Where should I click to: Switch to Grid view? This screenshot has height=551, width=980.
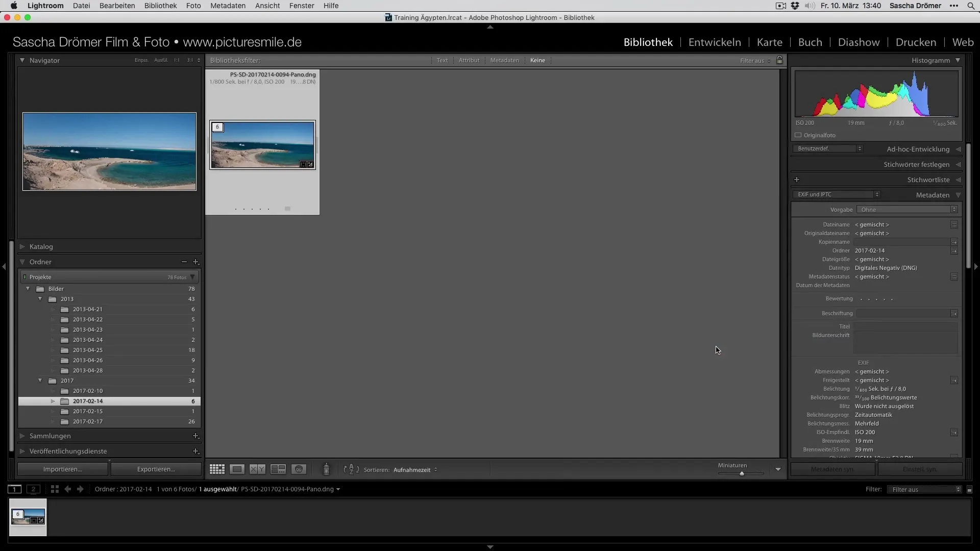[x=217, y=469]
